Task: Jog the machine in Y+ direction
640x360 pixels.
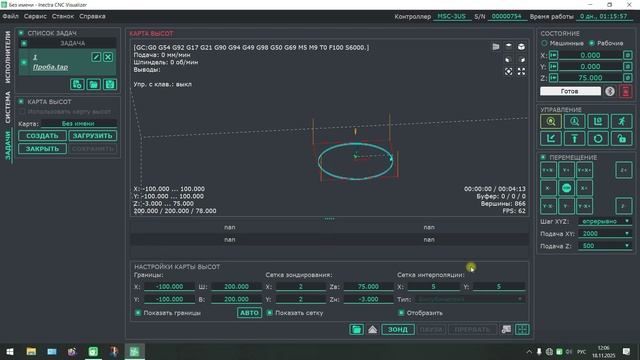Action: click(x=566, y=170)
